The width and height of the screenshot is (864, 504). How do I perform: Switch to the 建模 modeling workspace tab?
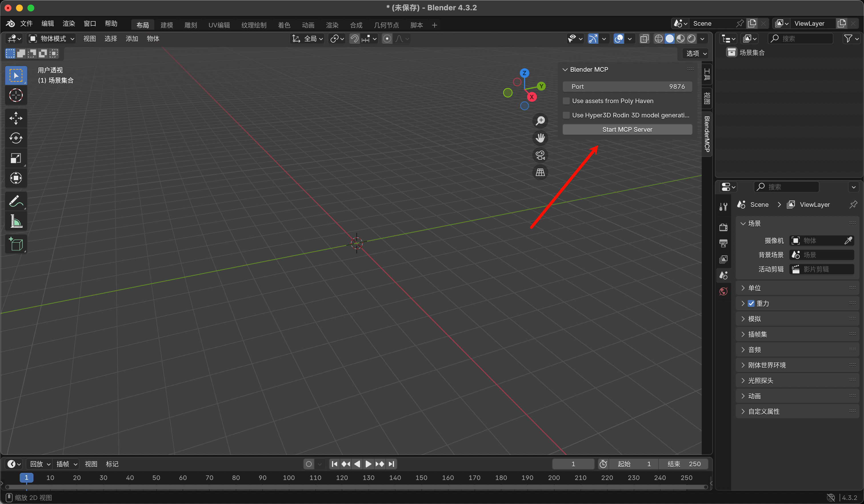[167, 25]
